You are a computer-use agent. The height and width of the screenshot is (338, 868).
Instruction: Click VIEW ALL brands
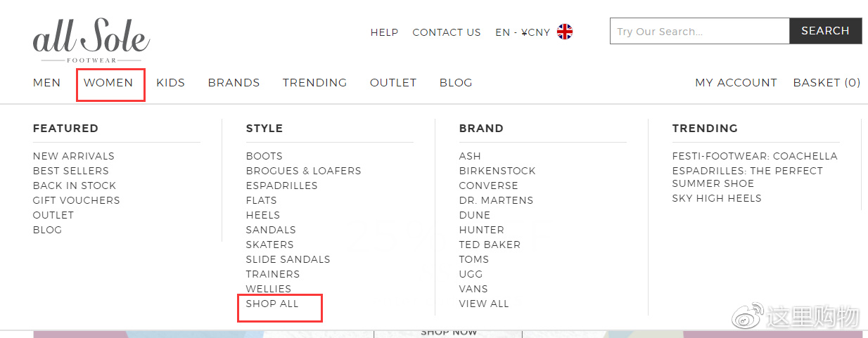(484, 304)
